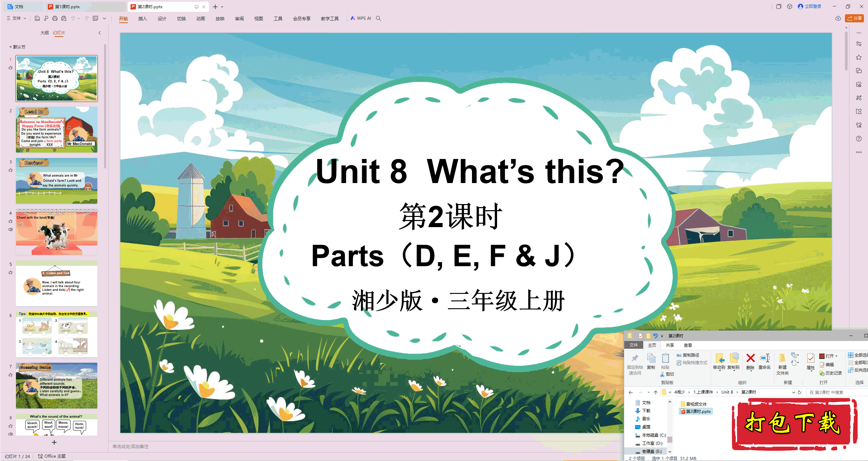
Task: Click New Folder in Explorer ribbon
Action: (783, 364)
